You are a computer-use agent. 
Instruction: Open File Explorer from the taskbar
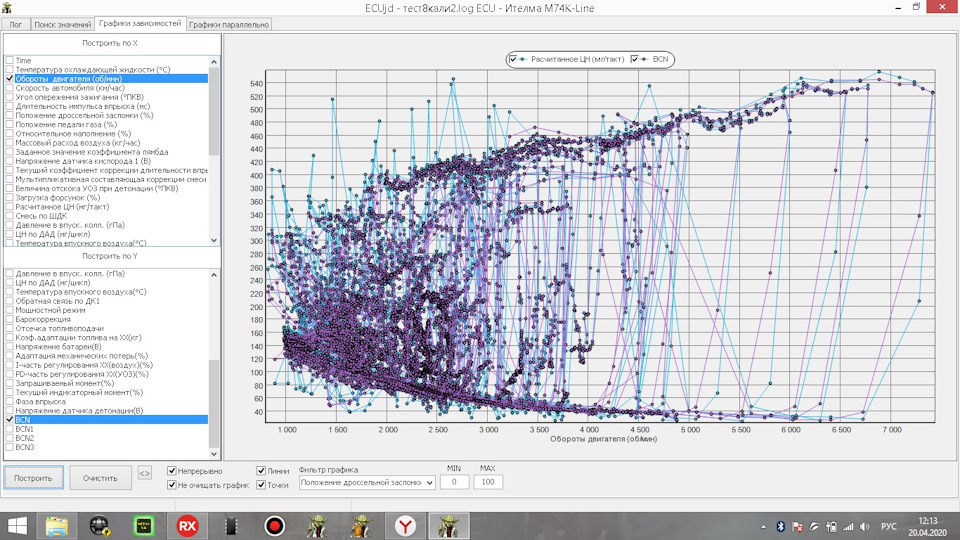(x=57, y=524)
